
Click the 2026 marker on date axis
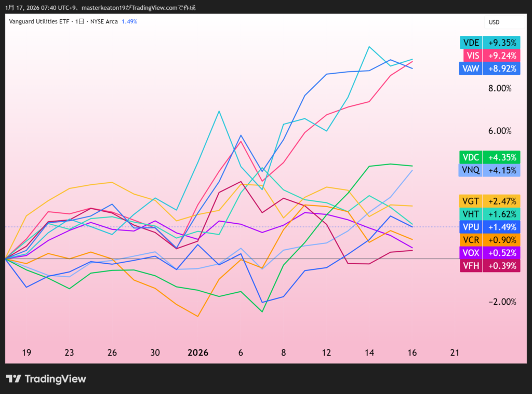(197, 352)
